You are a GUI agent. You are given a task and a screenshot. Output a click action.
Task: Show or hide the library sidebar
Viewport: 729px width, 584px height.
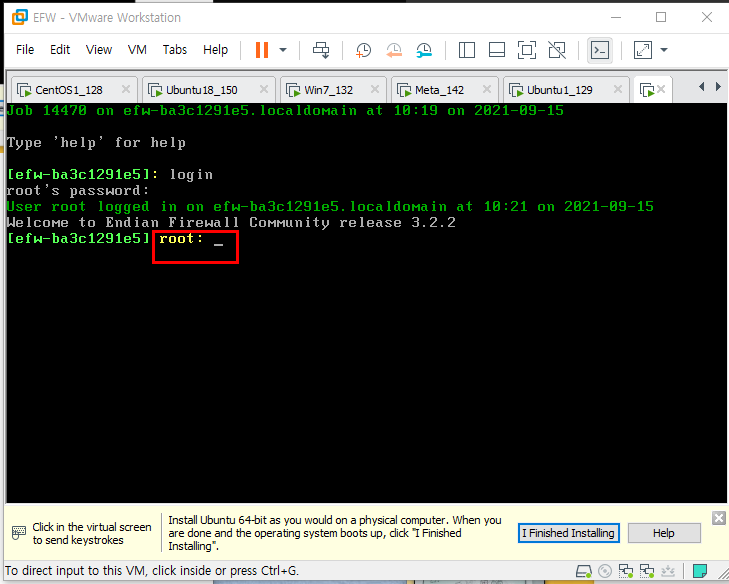coord(466,50)
